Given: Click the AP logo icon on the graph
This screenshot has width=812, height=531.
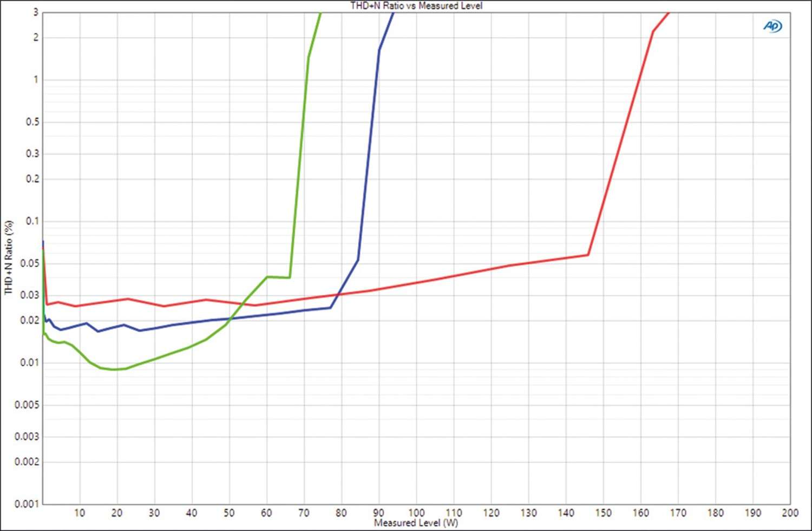Looking at the screenshot, I should (772, 26).
